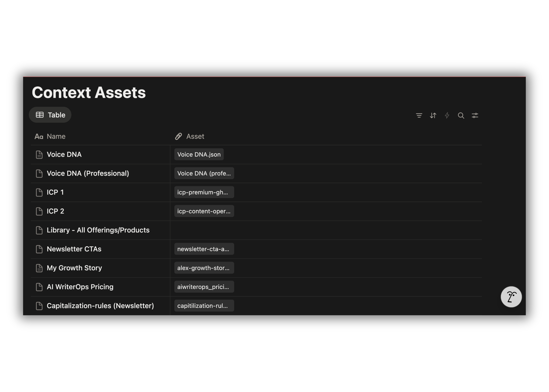Click the sort arrows icon
Image resolution: width=549 pixels, height=392 pixels.
point(433,115)
